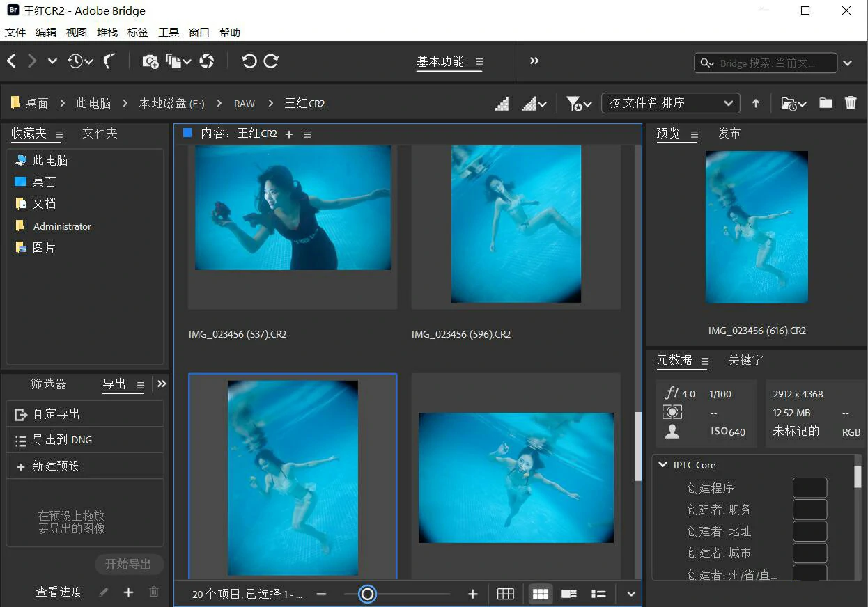Click the rotate 90° clockwise icon
This screenshot has height=607, width=868.
pyautogui.click(x=271, y=61)
